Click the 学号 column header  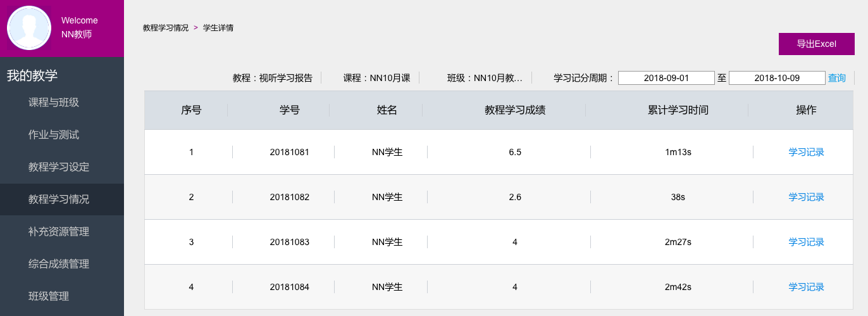click(289, 110)
